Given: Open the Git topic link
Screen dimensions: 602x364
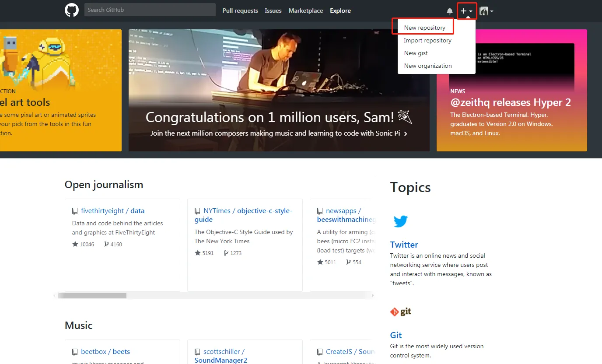Looking at the screenshot, I should click(396, 335).
